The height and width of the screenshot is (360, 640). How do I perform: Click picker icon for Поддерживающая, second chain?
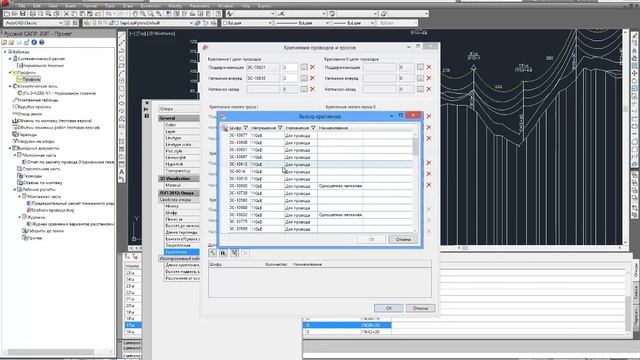pos(420,67)
